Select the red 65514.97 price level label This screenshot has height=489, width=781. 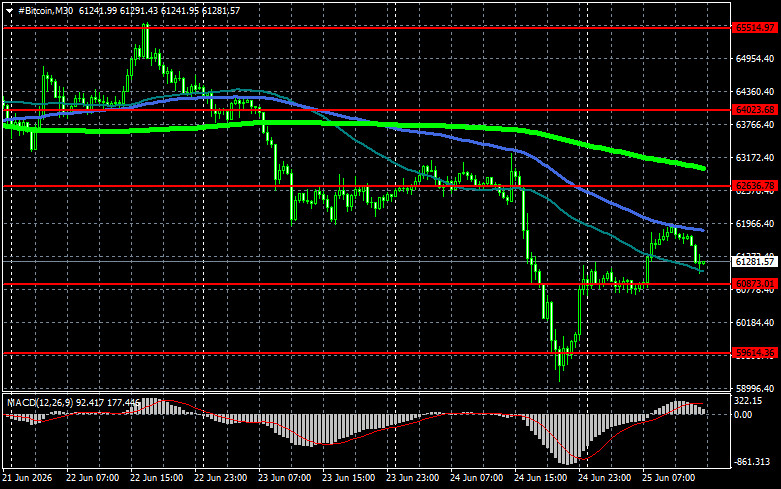(x=755, y=28)
